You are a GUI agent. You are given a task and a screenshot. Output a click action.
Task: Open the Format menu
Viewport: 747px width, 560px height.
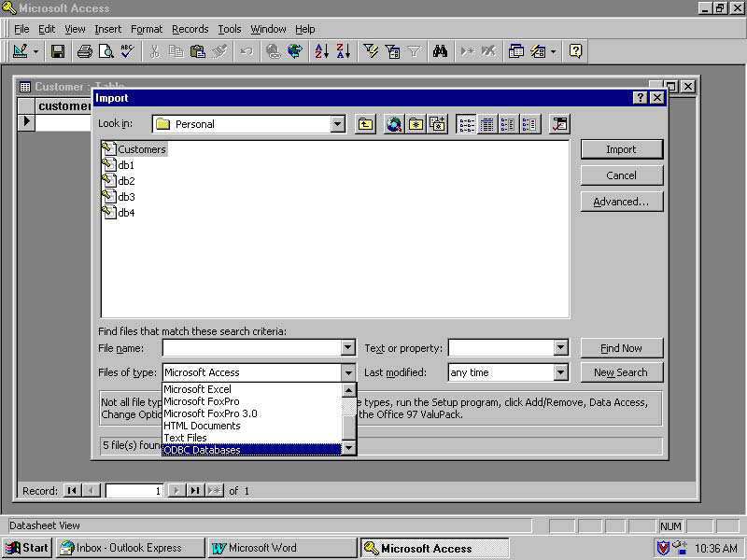pos(147,29)
